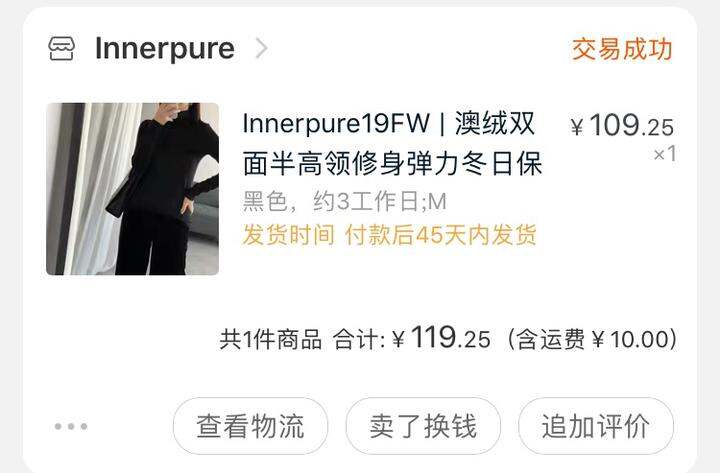Tap the ¥109.25 item price
This screenshot has height=473, width=720.
tap(622, 125)
